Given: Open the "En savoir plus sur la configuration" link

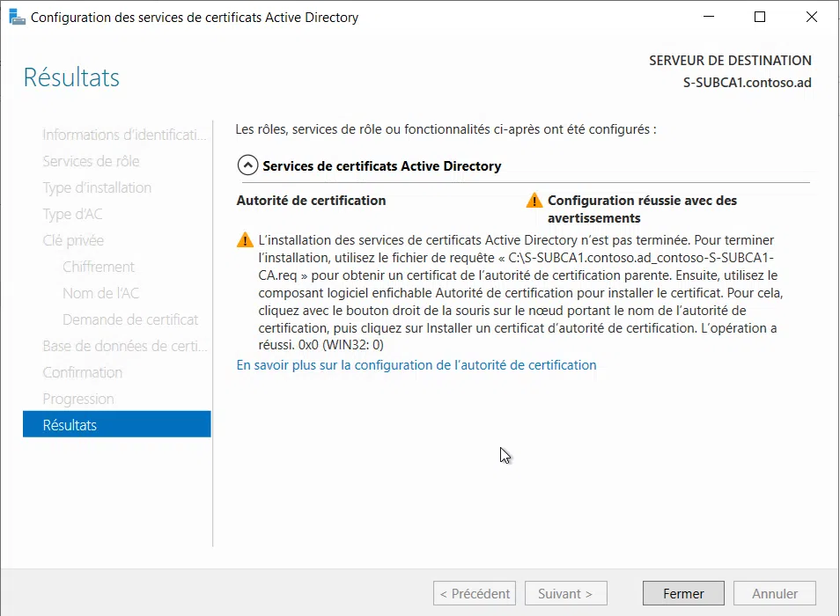Looking at the screenshot, I should coord(416,364).
